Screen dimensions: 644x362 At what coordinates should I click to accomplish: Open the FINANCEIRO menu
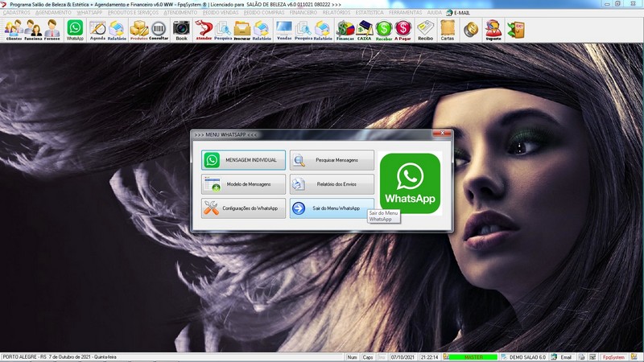pyautogui.click(x=303, y=13)
